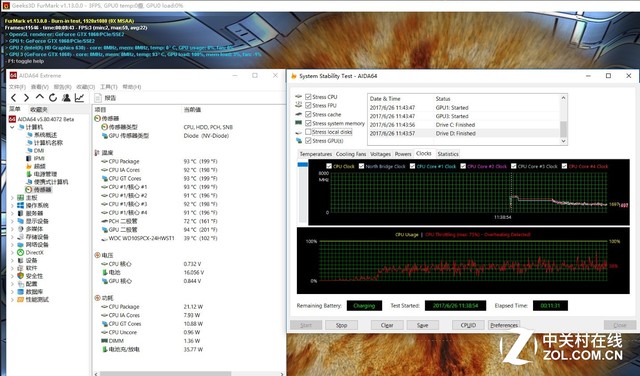The width and height of the screenshot is (640, 376).
Task: Select the 安全性 security tree item
Action: (34, 276)
